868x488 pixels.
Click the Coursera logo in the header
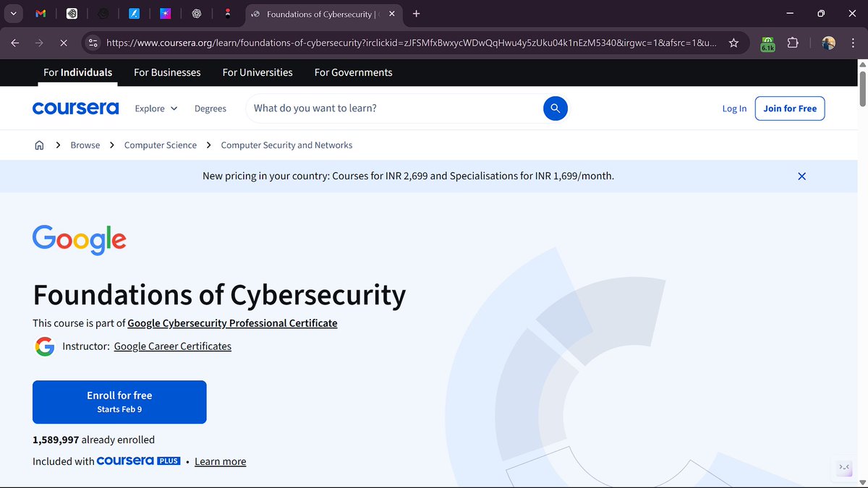pos(75,108)
